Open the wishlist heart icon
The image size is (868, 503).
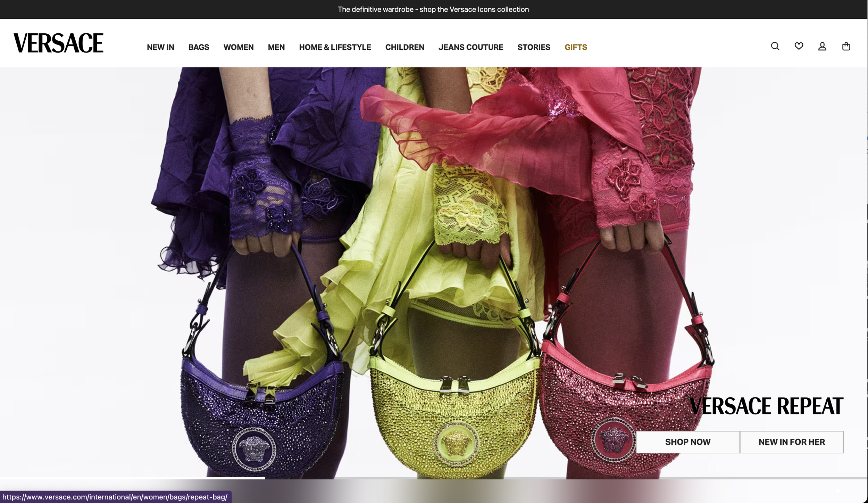coord(799,46)
